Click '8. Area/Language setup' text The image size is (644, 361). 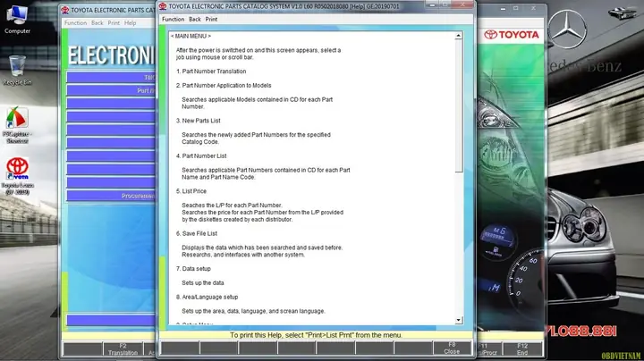pos(207,297)
